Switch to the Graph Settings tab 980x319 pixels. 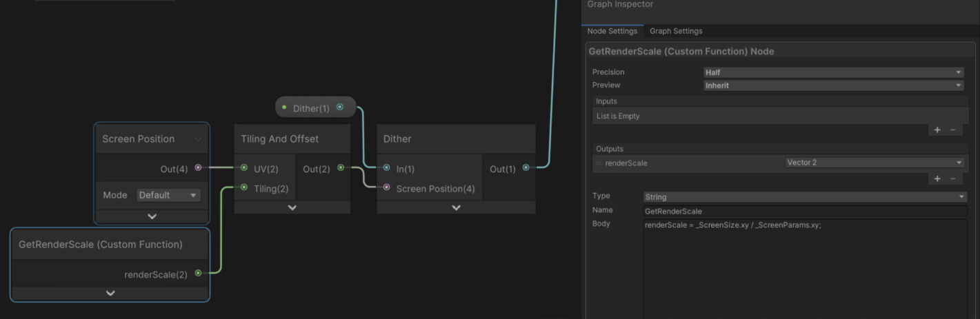click(x=676, y=31)
